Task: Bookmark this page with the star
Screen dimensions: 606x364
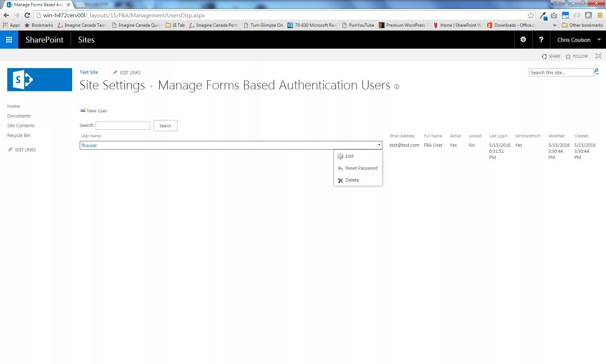Action: point(531,15)
